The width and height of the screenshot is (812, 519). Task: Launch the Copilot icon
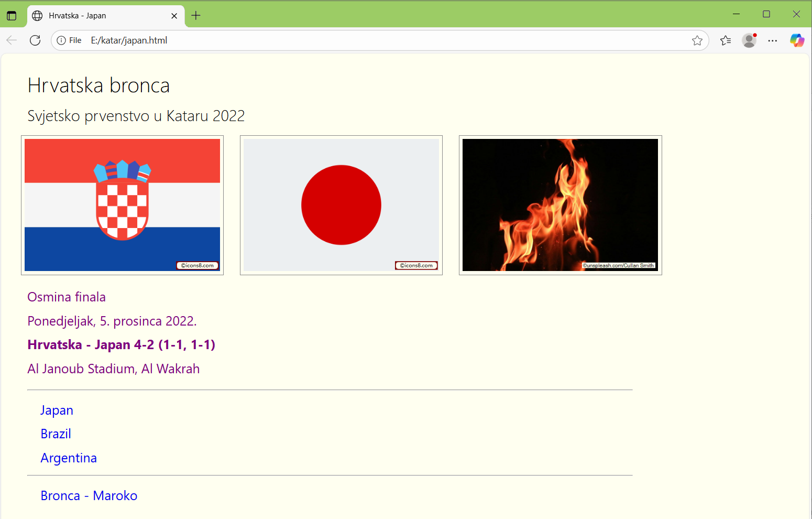point(797,40)
